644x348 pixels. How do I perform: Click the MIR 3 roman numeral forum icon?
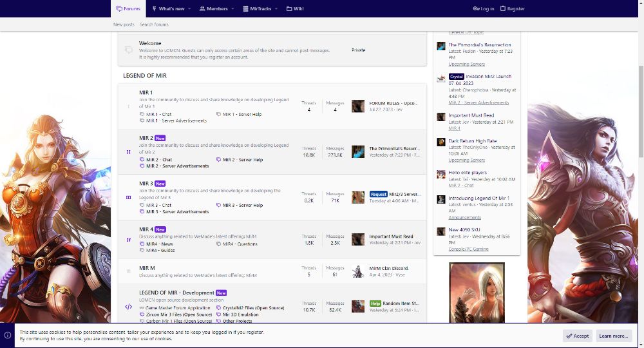point(128,197)
